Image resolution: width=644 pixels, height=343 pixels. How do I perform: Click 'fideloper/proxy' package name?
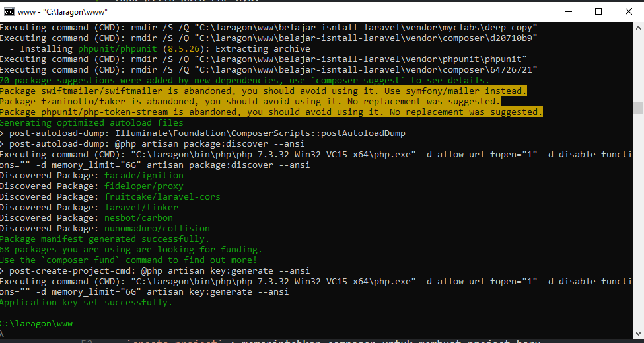coord(144,186)
